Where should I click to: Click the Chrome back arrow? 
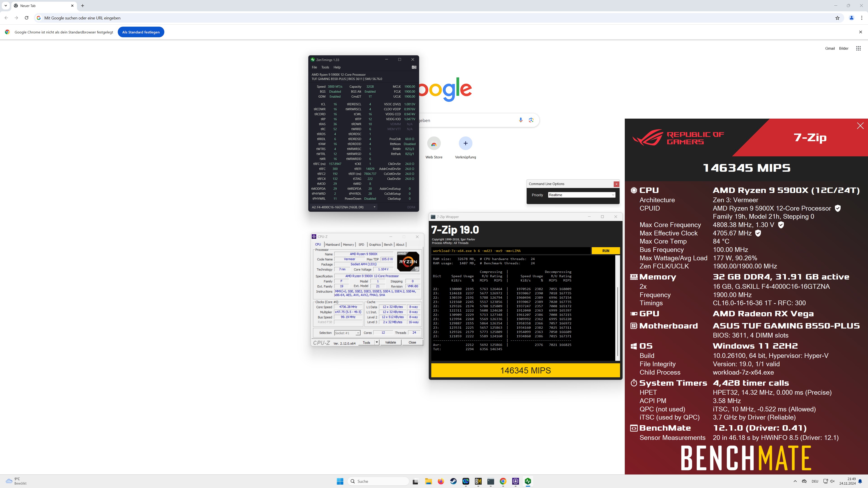coord(6,18)
